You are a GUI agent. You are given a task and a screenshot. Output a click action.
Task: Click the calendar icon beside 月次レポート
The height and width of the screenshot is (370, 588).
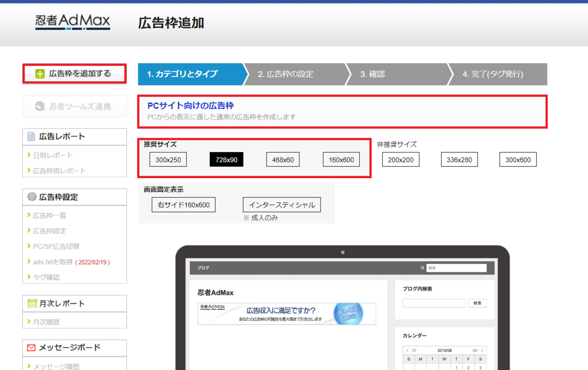click(32, 303)
